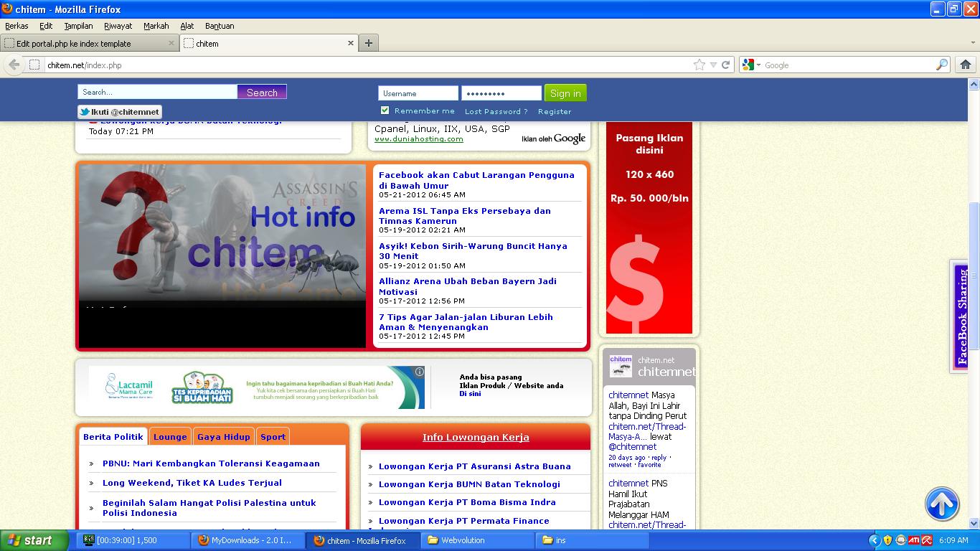Reload page using the refresh icon

click(726, 65)
